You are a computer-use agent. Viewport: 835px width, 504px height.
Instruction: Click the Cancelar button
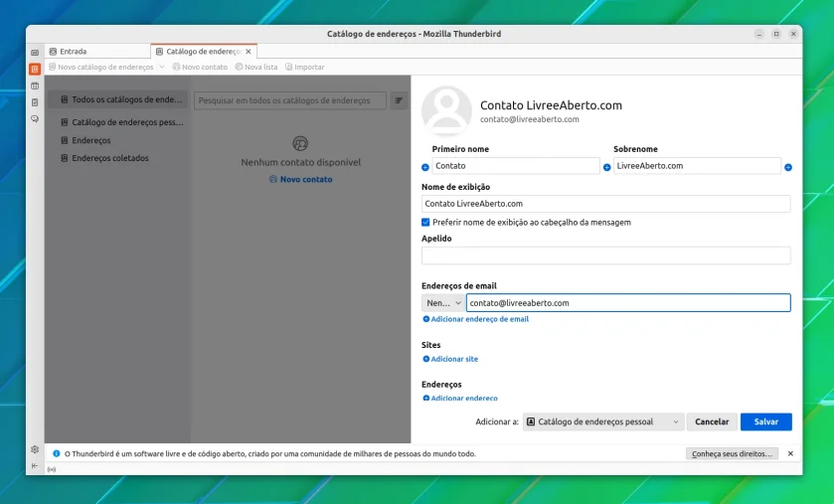[x=712, y=421]
